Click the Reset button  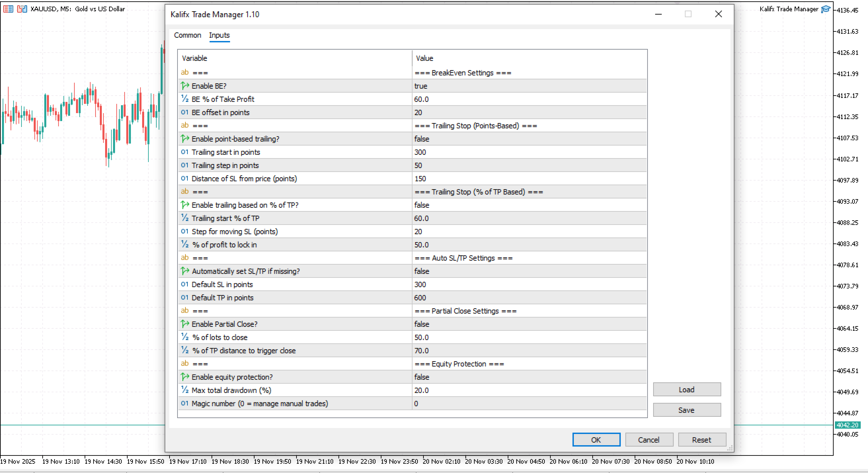(701, 440)
